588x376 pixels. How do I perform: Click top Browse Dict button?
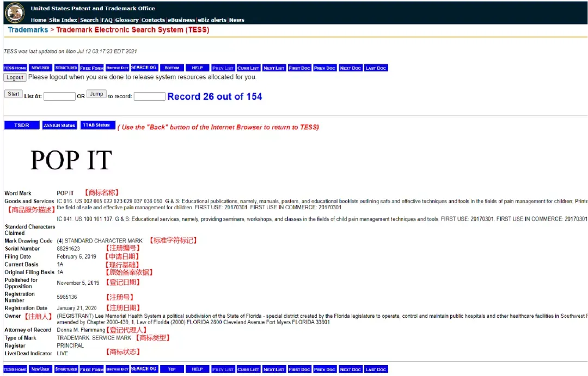point(118,68)
